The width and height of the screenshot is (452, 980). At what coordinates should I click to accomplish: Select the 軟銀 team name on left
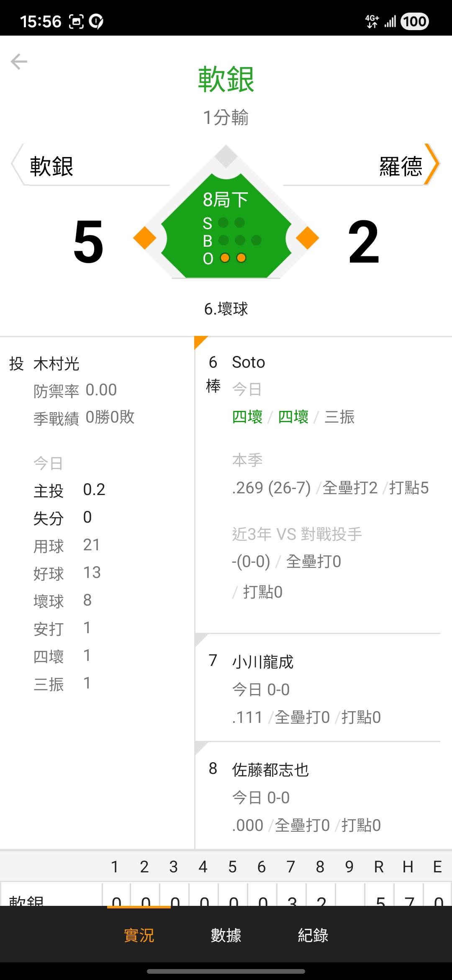click(52, 166)
